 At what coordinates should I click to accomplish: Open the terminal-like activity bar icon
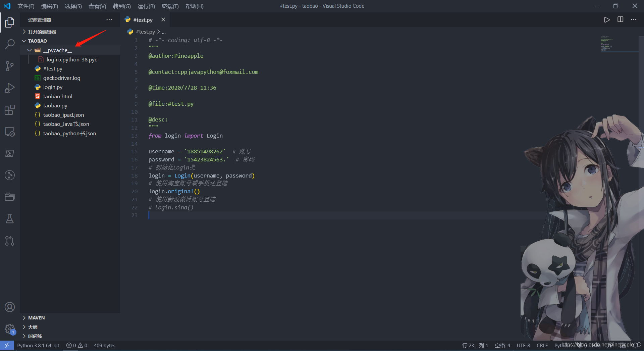10,153
